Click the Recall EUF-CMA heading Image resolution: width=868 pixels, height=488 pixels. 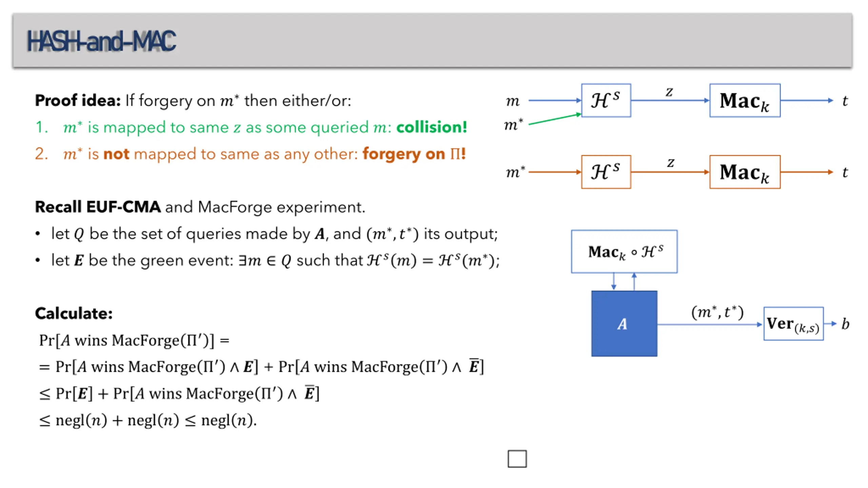click(x=98, y=207)
